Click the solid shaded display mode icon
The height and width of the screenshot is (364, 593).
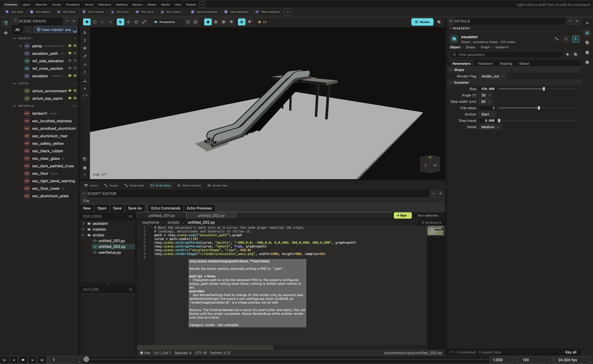208,22
